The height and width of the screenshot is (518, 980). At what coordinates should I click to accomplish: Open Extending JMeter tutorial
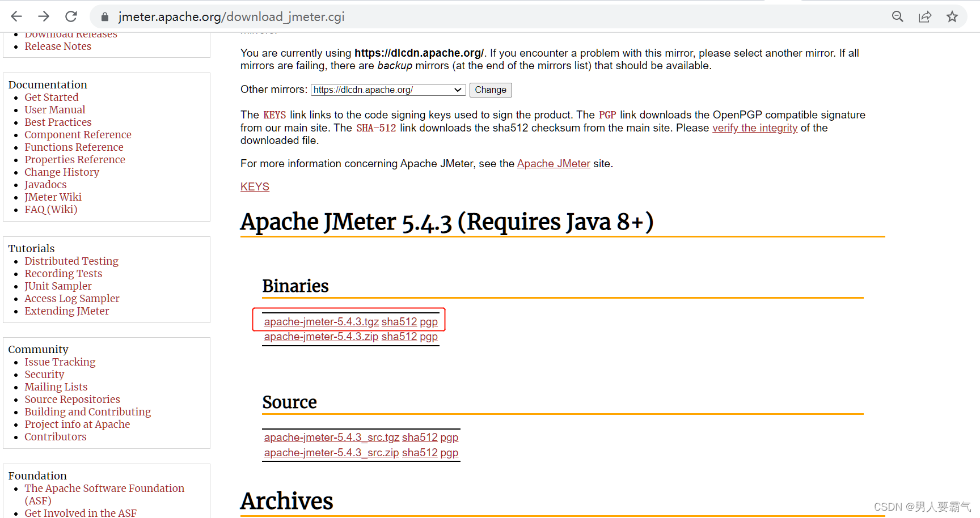(x=67, y=311)
